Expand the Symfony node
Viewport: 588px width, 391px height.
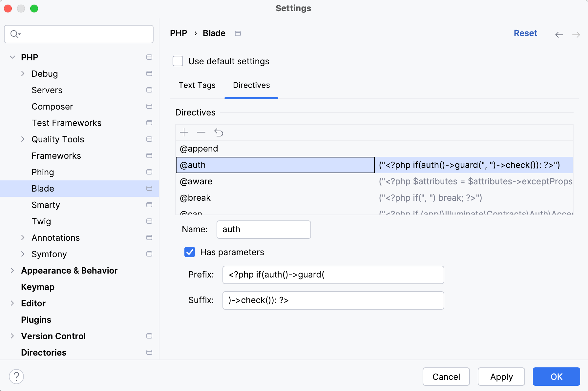pos(23,254)
